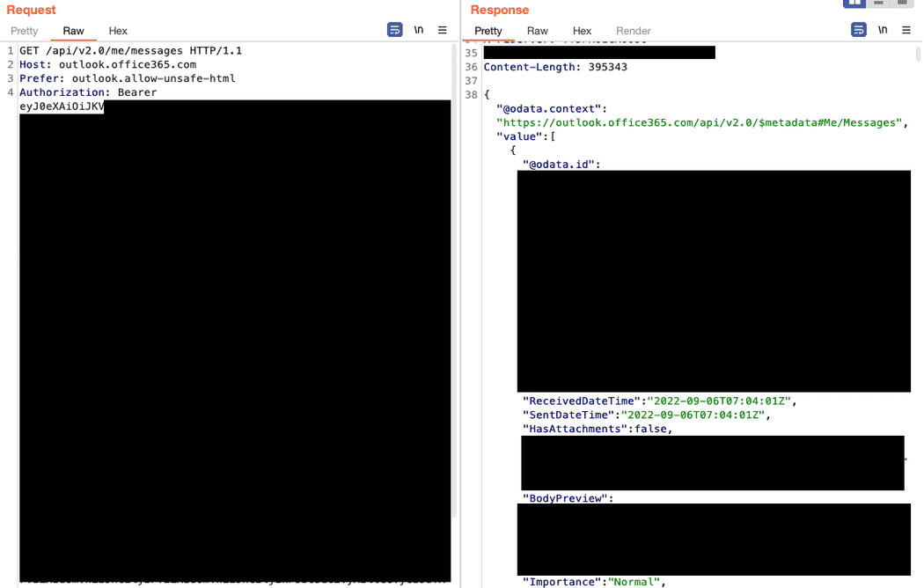Open the Pretty tab in Response panel
Viewport: 924px width, 588px height.
click(488, 31)
